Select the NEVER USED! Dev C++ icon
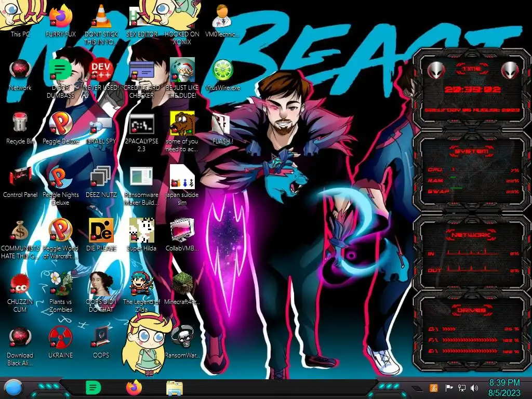The width and height of the screenshot is (532, 399). click(101, 75)
